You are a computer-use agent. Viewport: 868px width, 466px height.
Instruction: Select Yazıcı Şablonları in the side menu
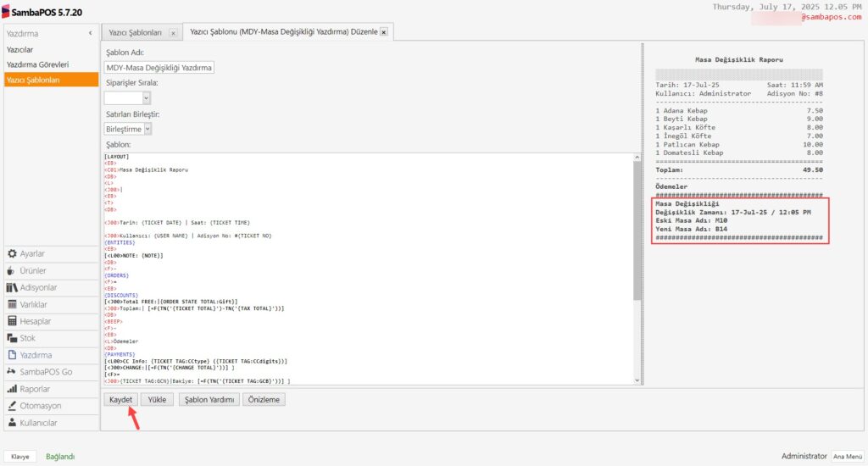(51, 80)
